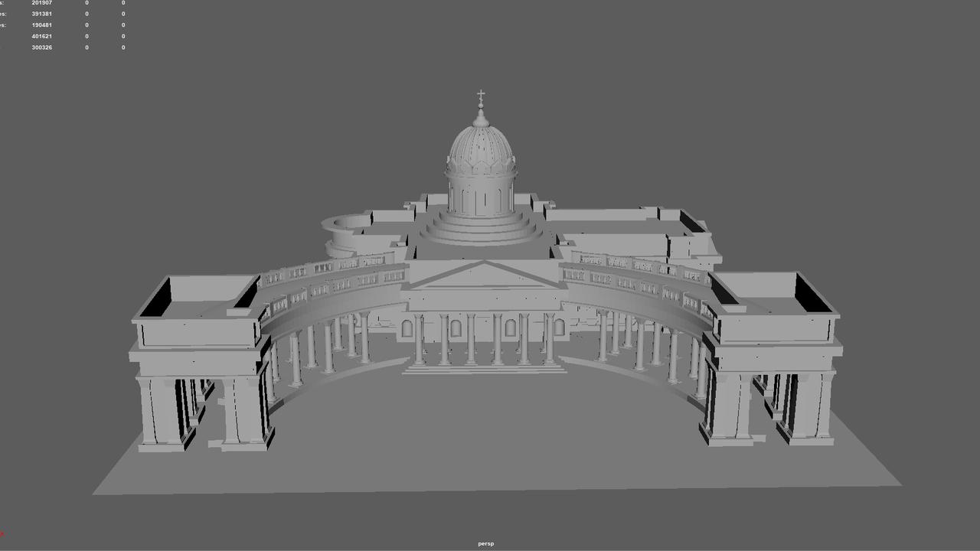
Task: Click the central entrance staircase
Action: coord(483,368)
